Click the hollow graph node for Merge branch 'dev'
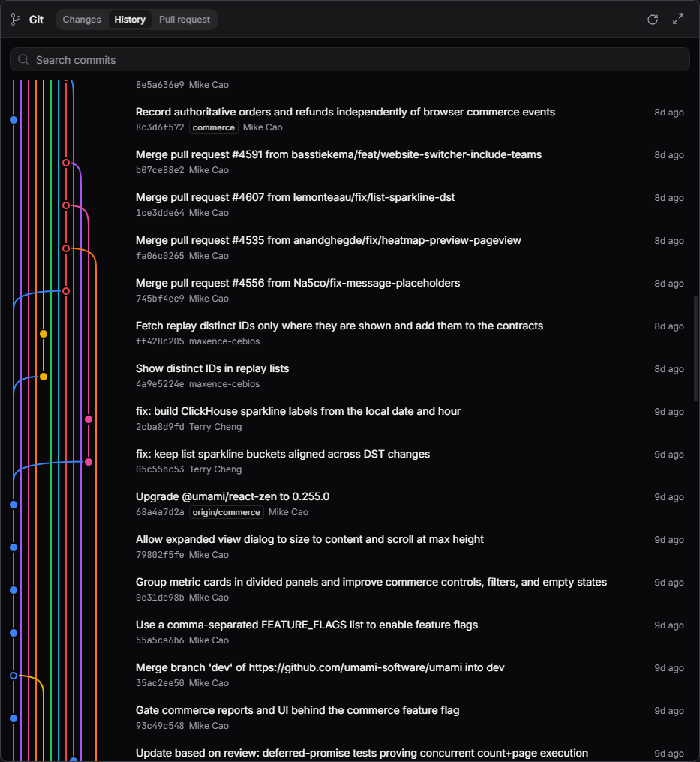This screenshot has width=700, height=762. (14, 676)
